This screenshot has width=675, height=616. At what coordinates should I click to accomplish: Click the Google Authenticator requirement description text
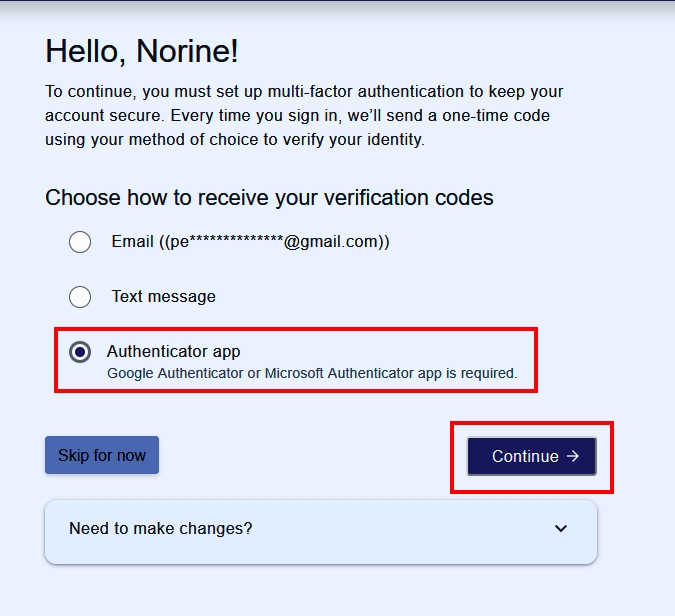coord(312,373)
